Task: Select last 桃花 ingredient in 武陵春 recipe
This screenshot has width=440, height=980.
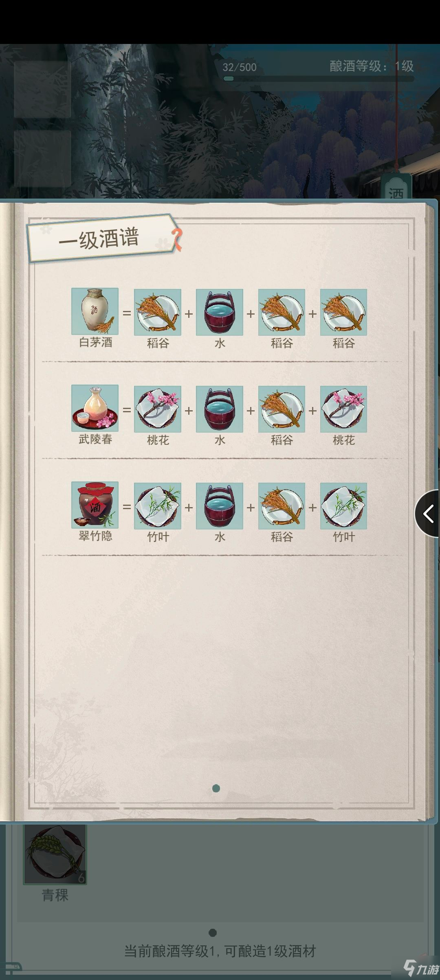Action: point(343,409)
